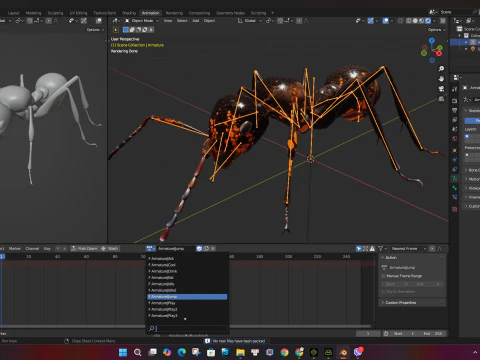Switch to the Geometry Nodes workspace tab
The height and width of the screenshot is (360, 480).
pos(230,13)
